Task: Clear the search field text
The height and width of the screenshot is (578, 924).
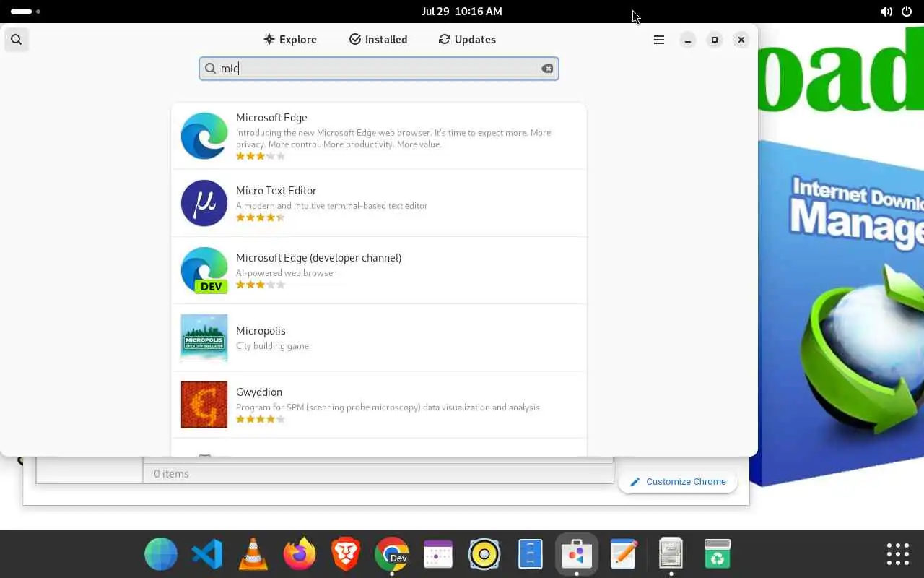Action: coord(547,69)
